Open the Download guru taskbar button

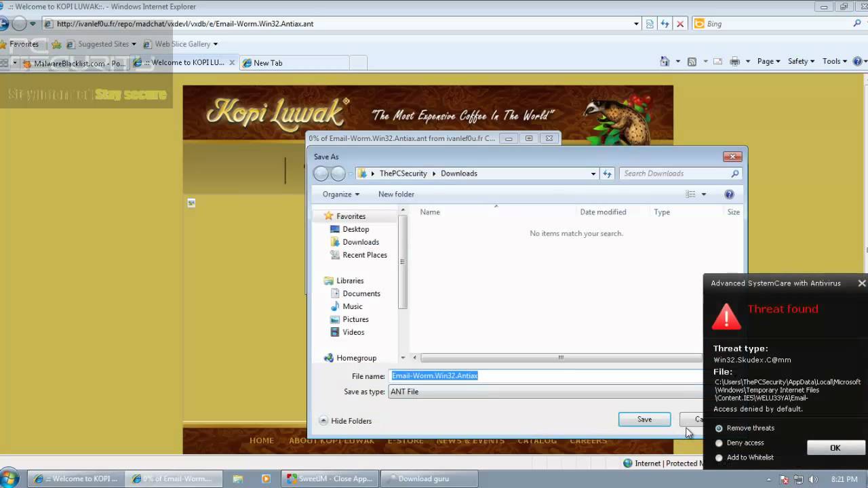430,479
